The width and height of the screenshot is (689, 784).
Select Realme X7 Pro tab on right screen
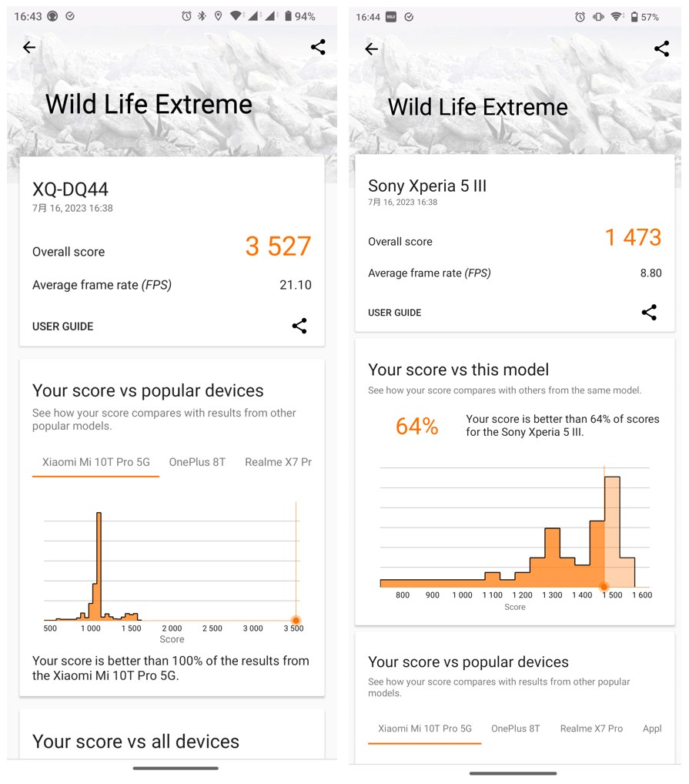591,729
